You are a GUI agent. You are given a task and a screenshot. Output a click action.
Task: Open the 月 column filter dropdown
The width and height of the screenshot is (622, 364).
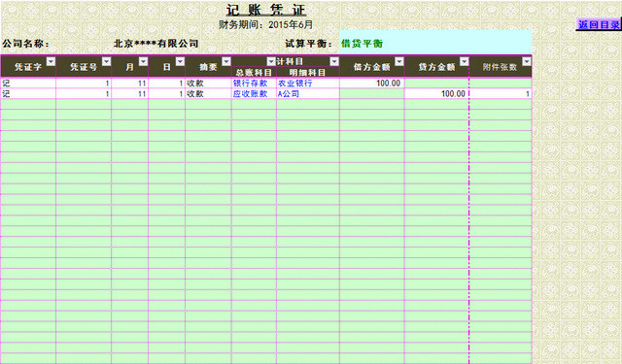143,61
